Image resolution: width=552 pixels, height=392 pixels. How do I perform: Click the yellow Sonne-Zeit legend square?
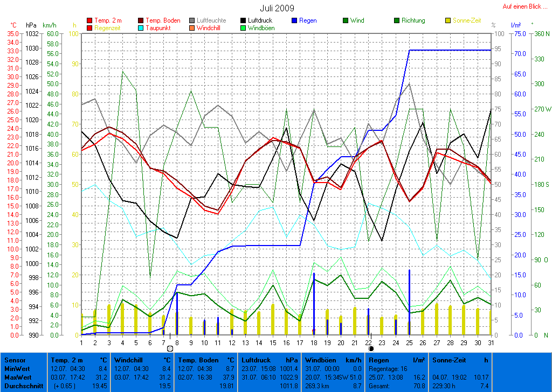(448, 20)
